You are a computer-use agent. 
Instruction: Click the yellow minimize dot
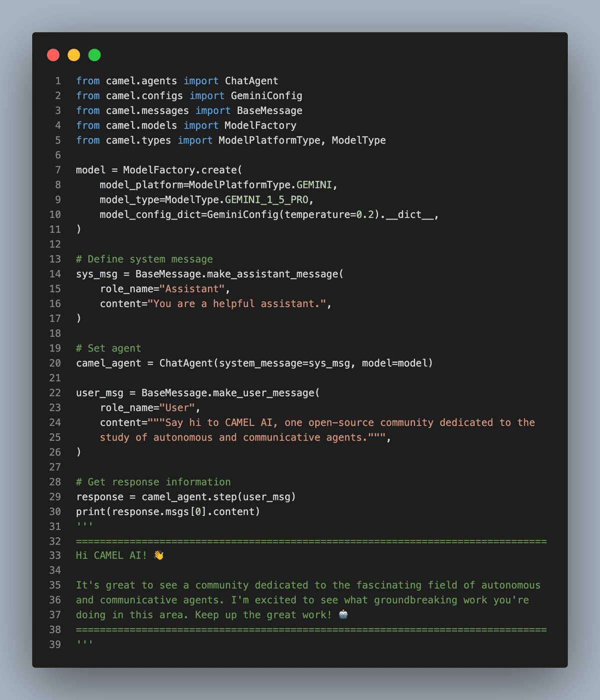(x=73, y=55)
